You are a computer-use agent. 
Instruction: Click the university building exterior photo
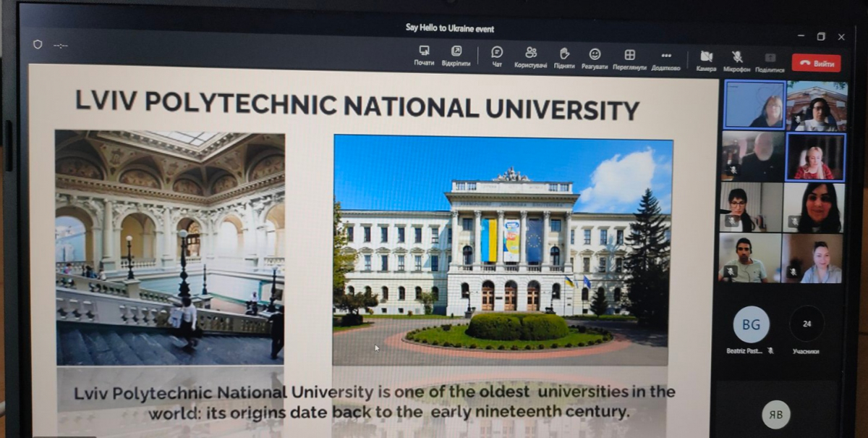pos(502,250)
